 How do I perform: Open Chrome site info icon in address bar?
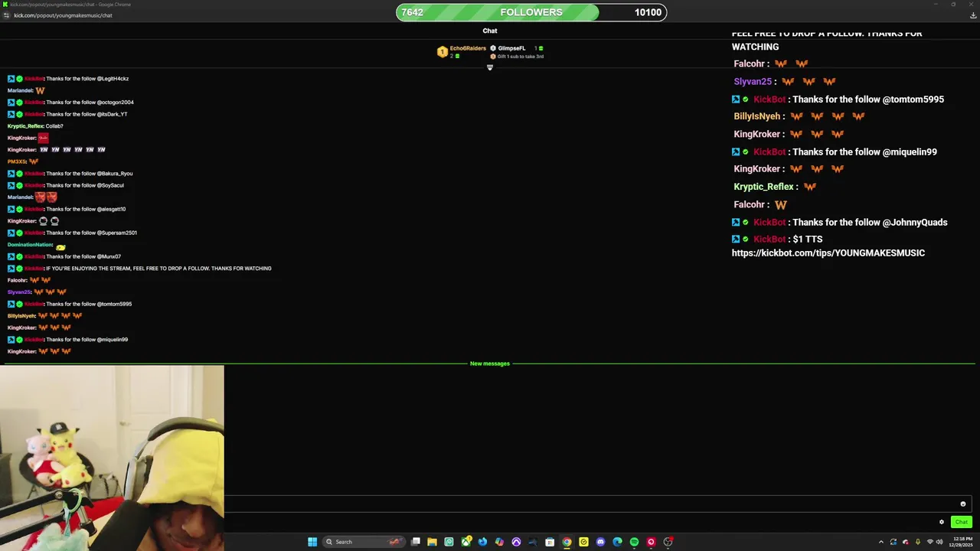point(6,15)
